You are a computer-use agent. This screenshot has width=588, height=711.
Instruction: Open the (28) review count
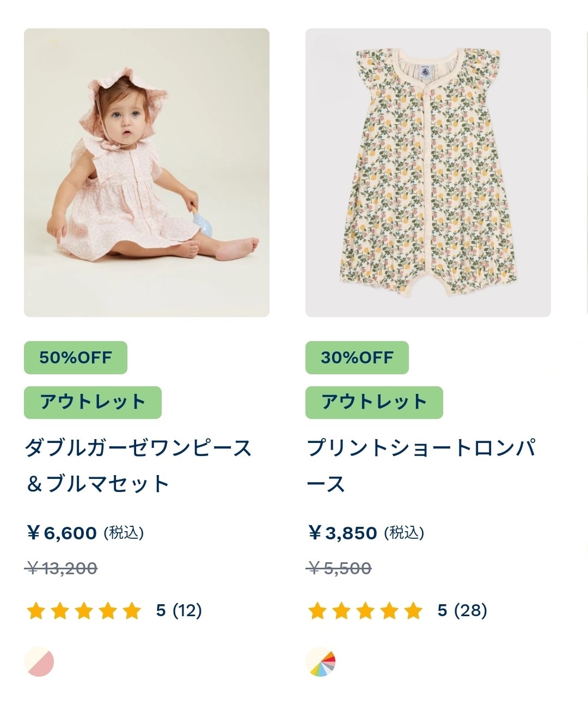click(470, 611)
